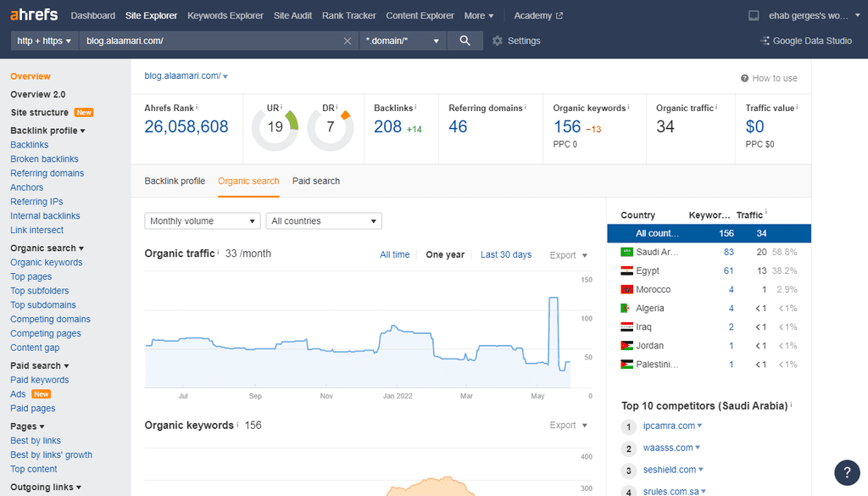This screenshot has height=496, width=868.
Task: Click the Iraq flag icon
Action: 626,327
